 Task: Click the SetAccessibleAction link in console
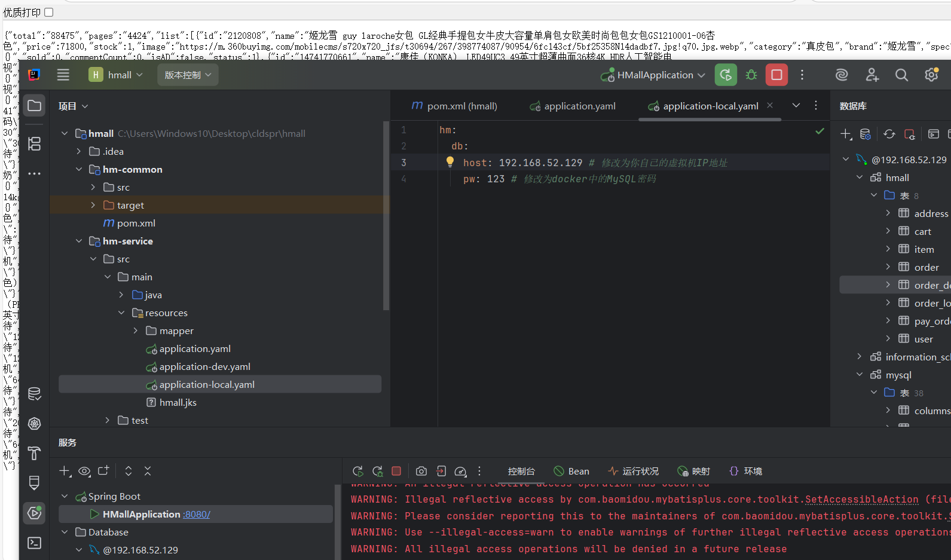[861, 499]
